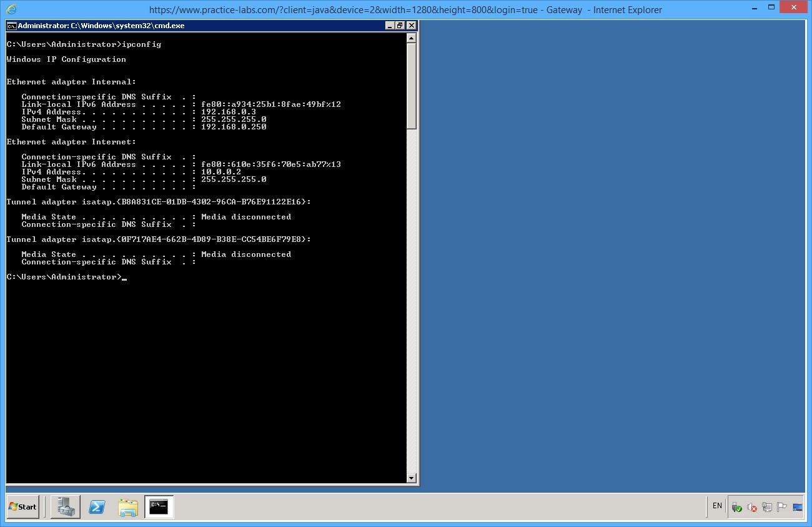This screenshot has height=527, width=812.
Task: Open the Start menu
Action: click(x=22, y=506)
